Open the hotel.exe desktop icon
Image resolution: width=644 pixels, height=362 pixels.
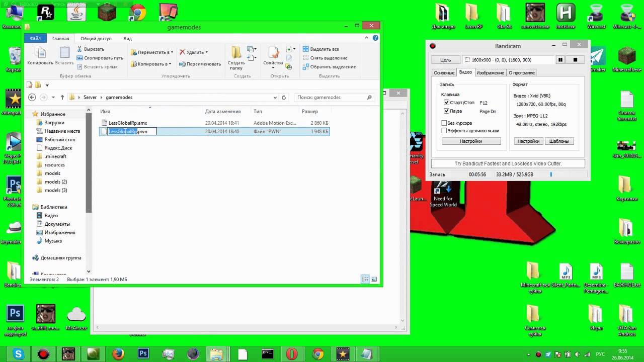point(566,16)
